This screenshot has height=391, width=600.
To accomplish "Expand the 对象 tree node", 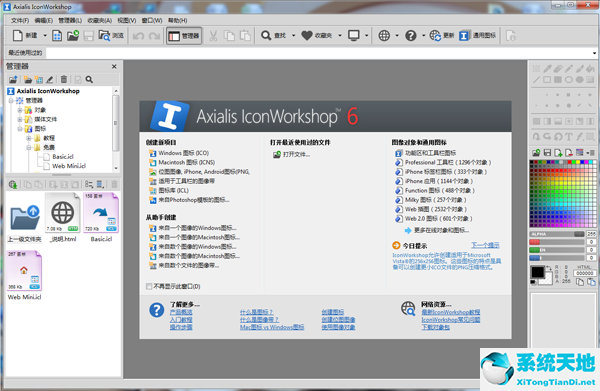I will 20,110.
